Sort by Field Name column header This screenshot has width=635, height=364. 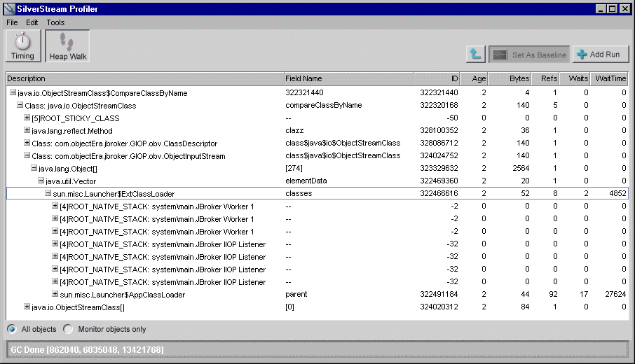point(348,78)
